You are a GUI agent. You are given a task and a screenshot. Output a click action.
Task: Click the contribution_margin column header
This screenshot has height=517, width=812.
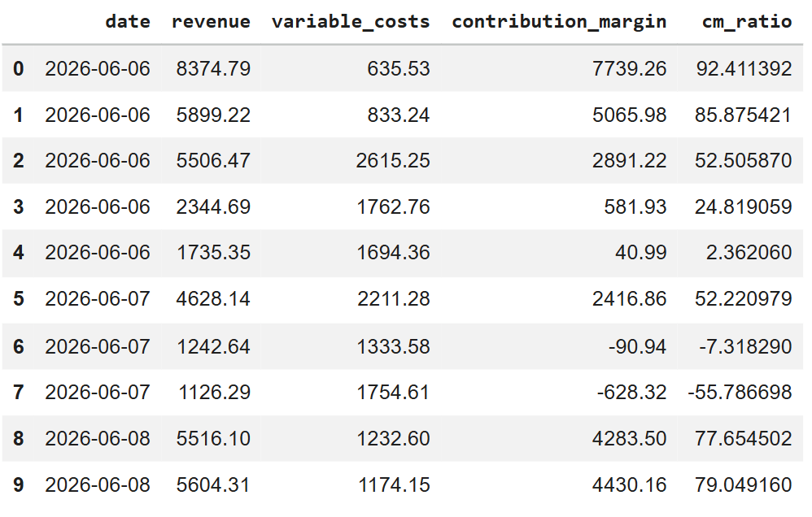559,22
